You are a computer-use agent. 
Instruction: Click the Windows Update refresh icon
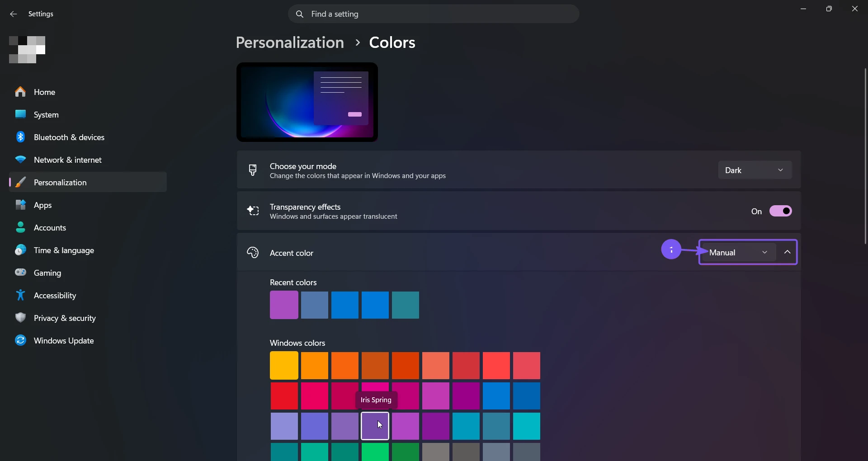click(20, 340)
